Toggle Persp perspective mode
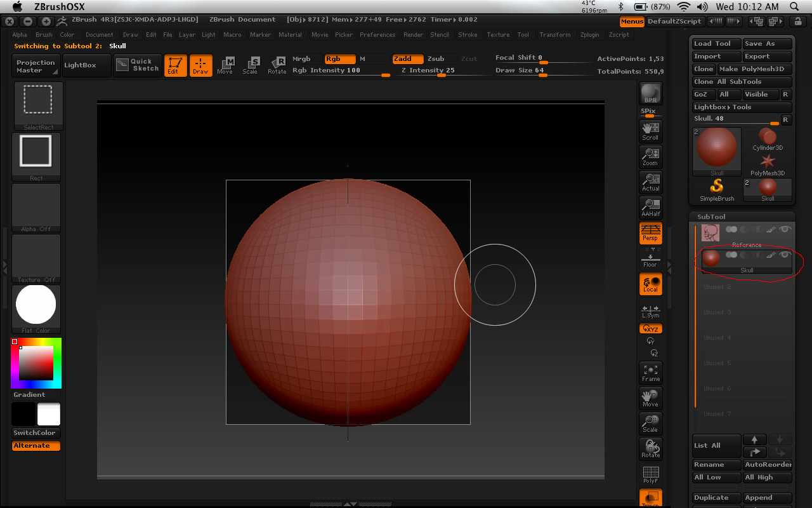Screen dimensions: 812x508 (650, 232)
